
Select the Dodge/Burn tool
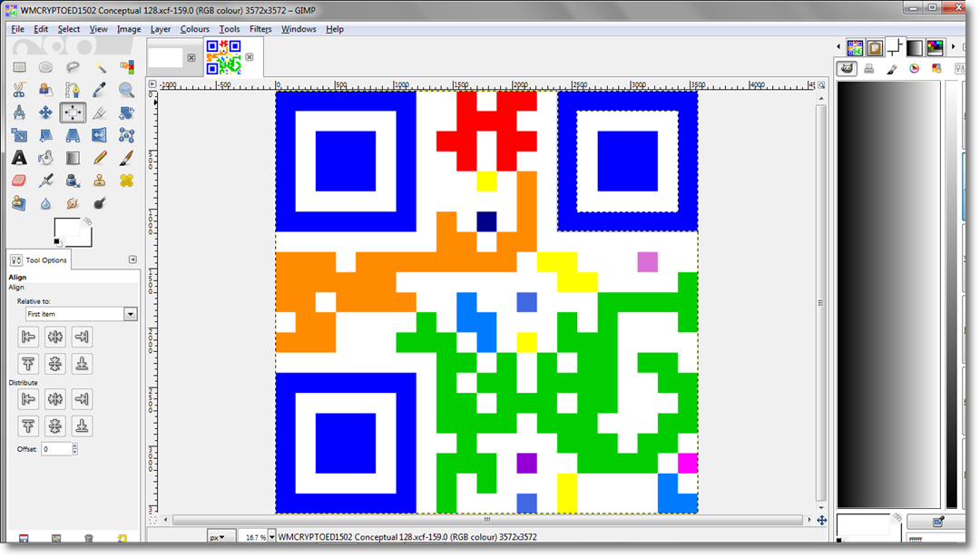tap(100, 203)
